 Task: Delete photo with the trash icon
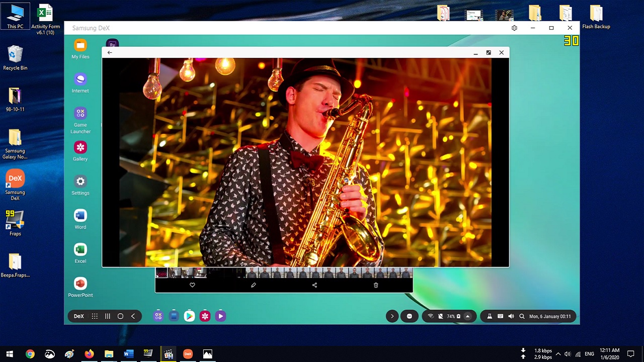(376, 285)
